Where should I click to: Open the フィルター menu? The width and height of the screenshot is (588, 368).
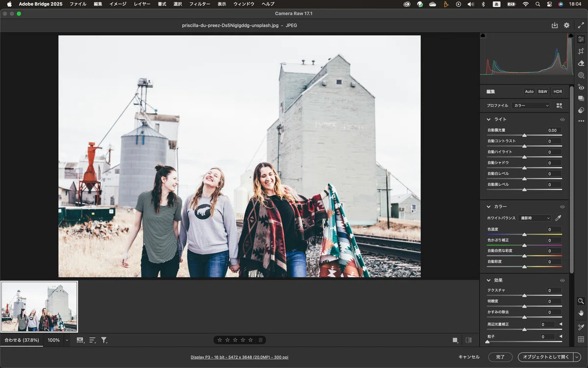(x=200, y=4)
